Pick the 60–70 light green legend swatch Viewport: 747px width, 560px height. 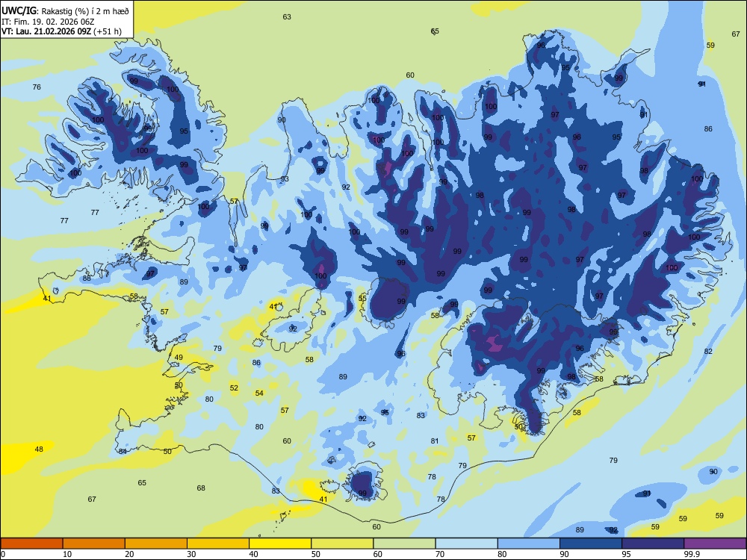(404, 544)
